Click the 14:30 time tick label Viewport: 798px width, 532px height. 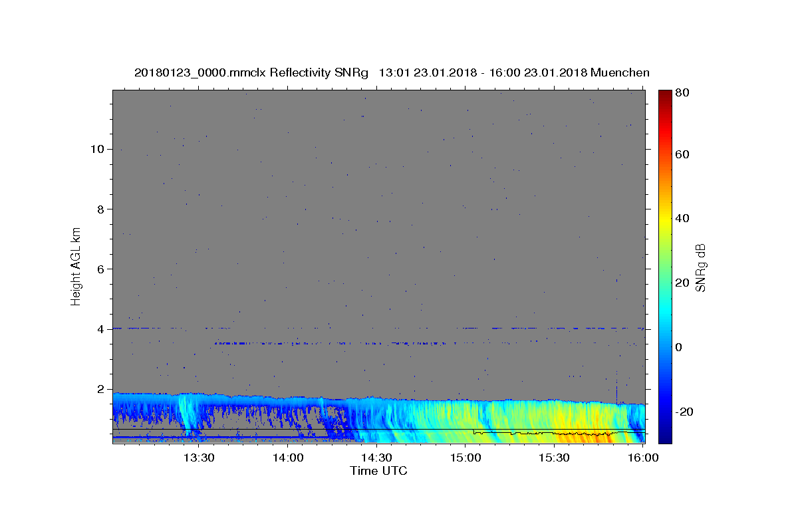[x=376, y=458]
